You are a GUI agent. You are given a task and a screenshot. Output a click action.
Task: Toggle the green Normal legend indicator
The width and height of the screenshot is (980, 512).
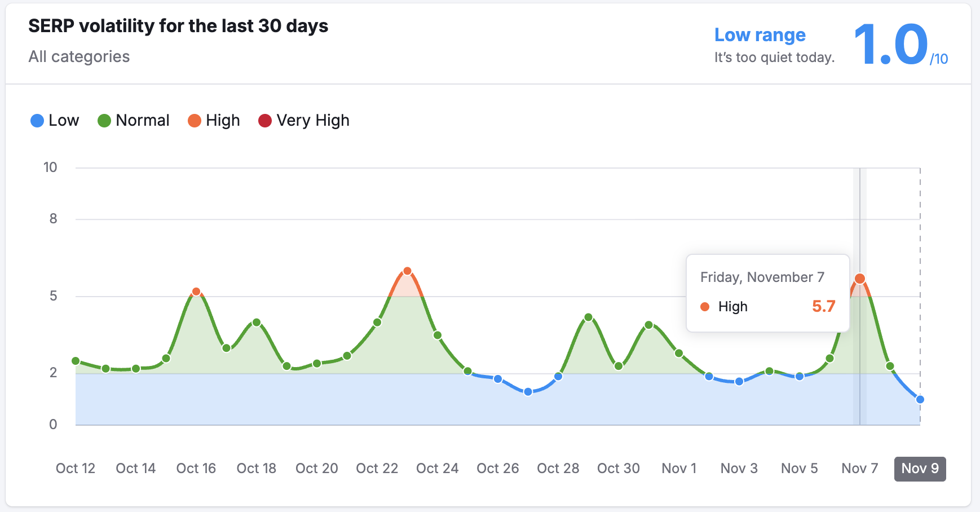point(103,120)
